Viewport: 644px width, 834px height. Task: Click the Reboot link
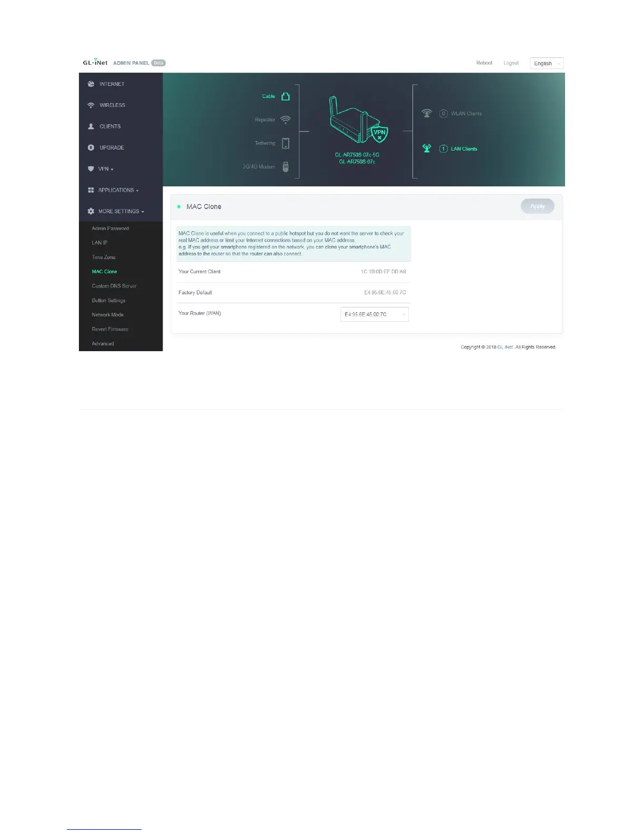pyautogui.click(x=485, y=63)
